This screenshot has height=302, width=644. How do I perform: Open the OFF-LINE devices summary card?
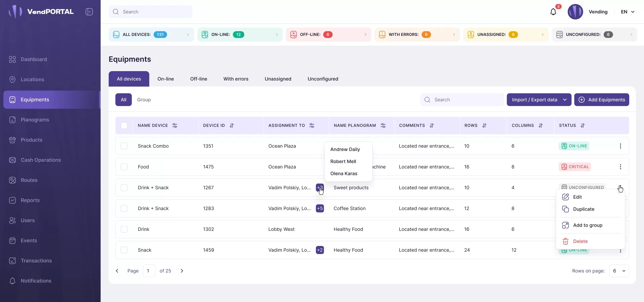(x=328, y=35)
